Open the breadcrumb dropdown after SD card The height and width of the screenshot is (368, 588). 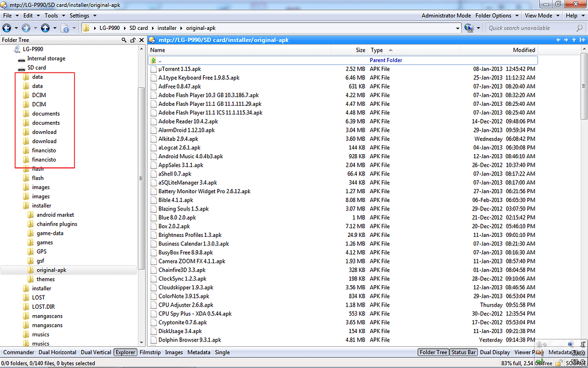click(153, 28)
